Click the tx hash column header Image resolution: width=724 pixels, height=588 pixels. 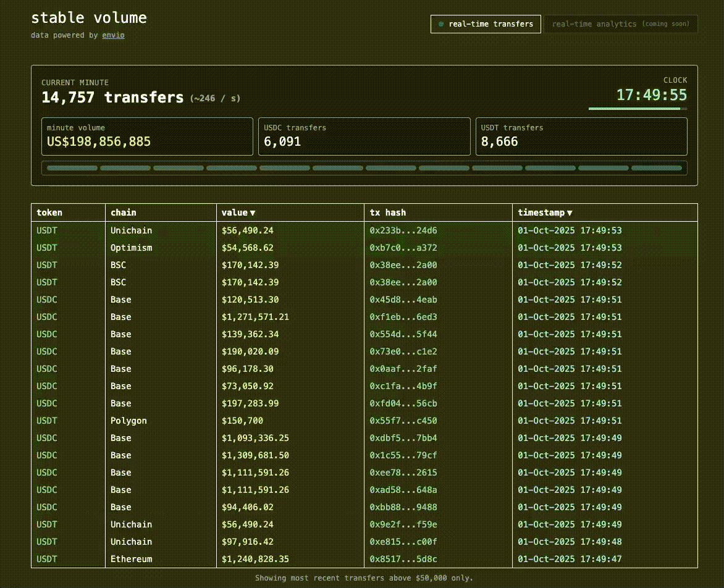pos(389,212)
